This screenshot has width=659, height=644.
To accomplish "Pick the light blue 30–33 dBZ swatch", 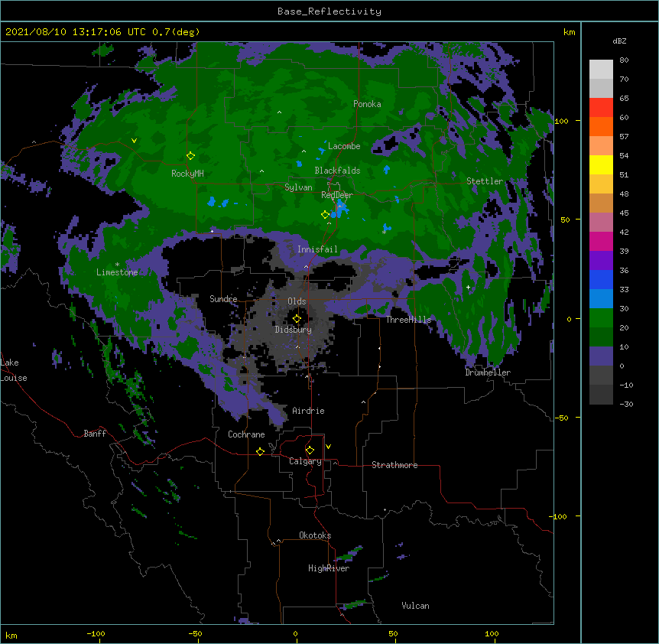I will (x=601, y=299).
